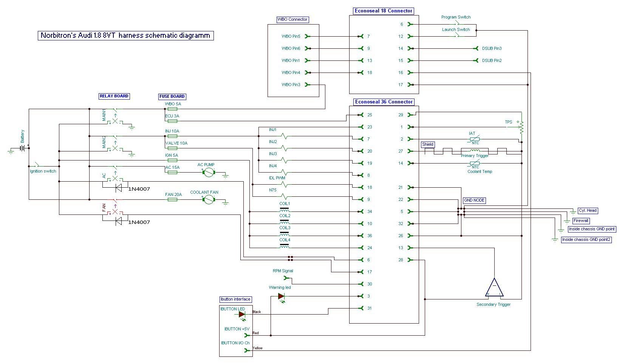Click the TPS potentiometer symbol

(x=521, y=127)
